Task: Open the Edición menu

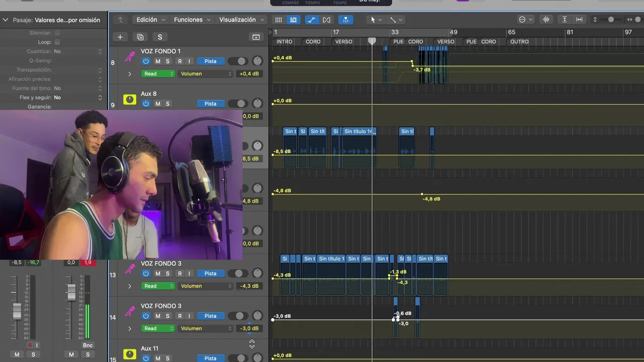Action: pos(151,20)
